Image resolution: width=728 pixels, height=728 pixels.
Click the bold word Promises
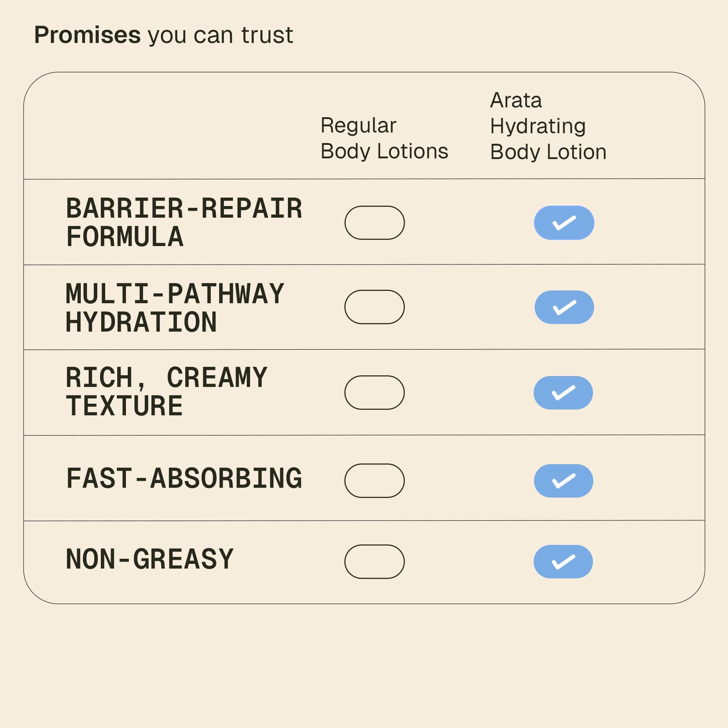tap(87, 35)
